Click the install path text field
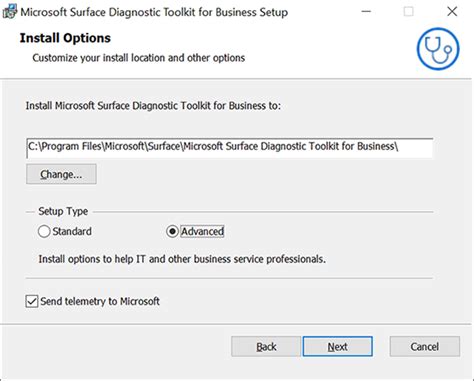474x381 pixels. pyautogui.click(x=230, y=148)
